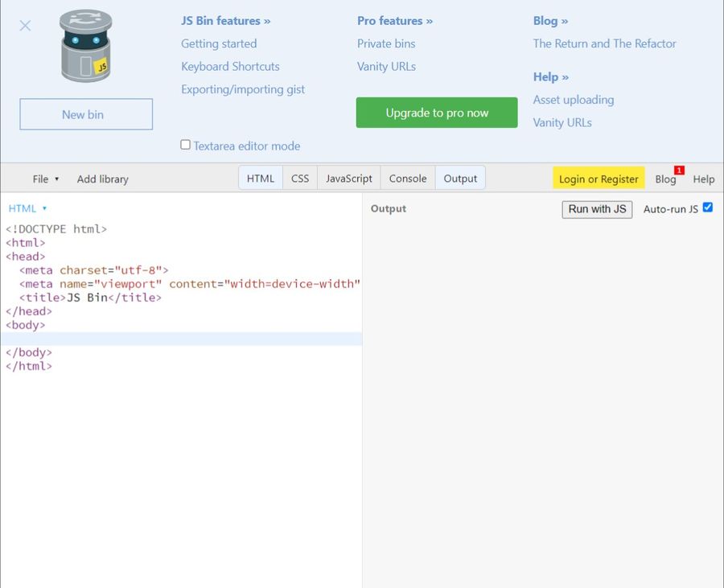Open the Getting started link

[219, 44]
